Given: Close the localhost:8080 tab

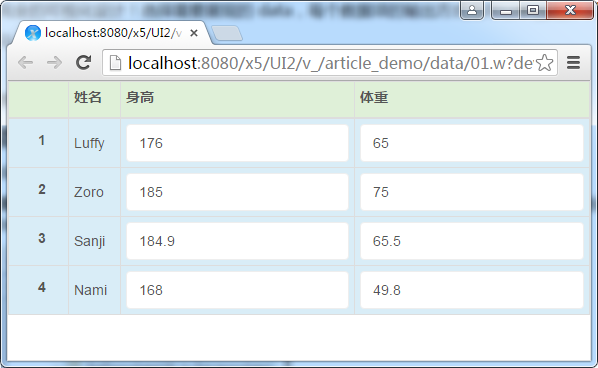Looking at the screenshot, I should 194,33.
